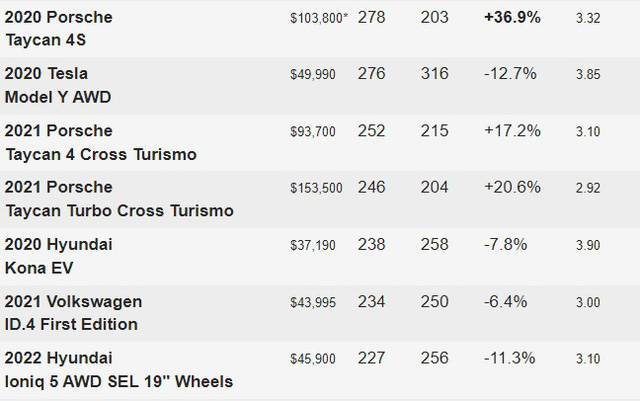Click the -7.8% Kona EV difference
Screen dimensions: 640x401
[506, 245]
